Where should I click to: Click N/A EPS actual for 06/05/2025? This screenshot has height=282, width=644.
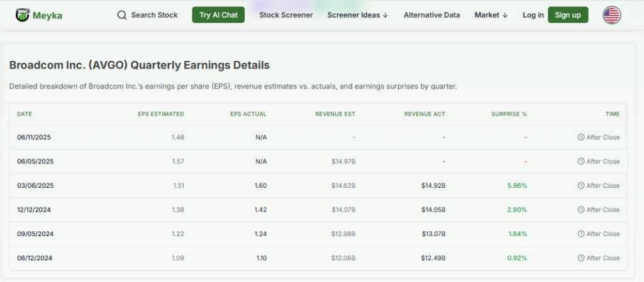(x=261, y=161)
